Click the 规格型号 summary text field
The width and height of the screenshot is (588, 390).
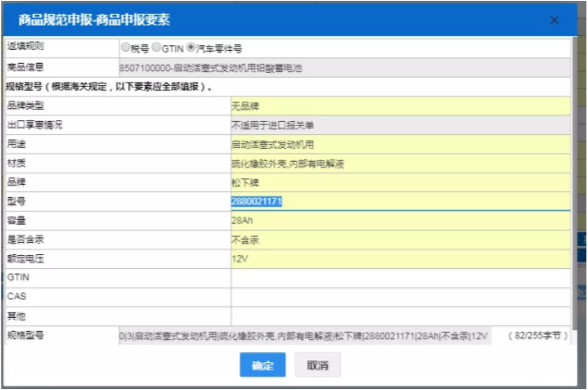305,336
